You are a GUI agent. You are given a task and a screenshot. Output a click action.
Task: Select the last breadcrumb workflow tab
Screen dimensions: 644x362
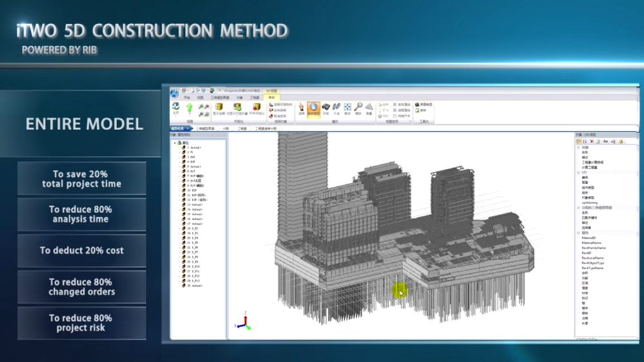pos(266,128)
